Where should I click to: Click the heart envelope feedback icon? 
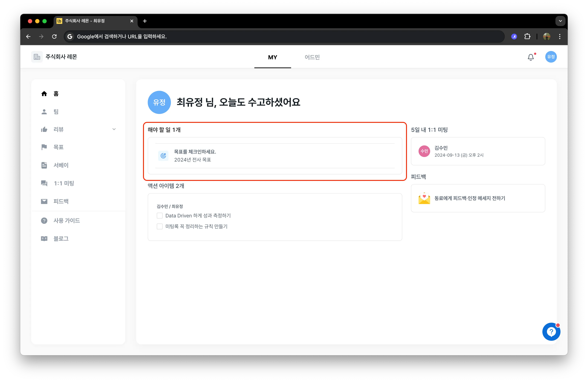(424, 198)
